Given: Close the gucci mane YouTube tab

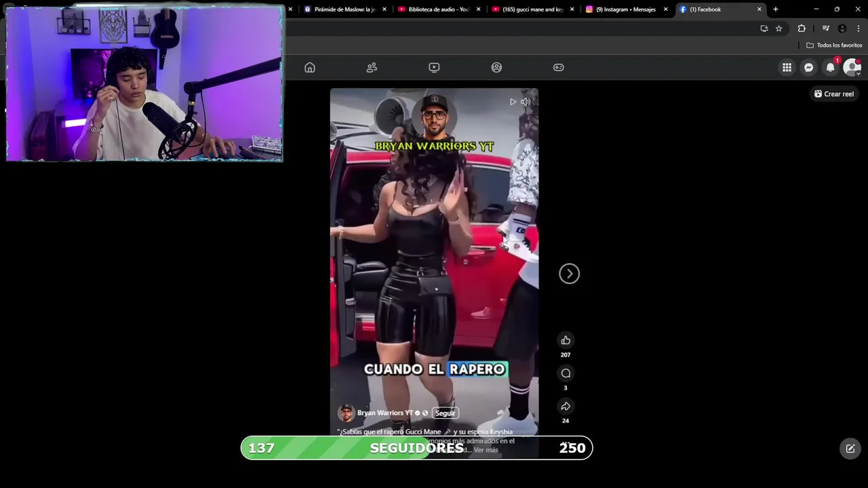Looking at the screenshot, I should [x=572, y=9].
